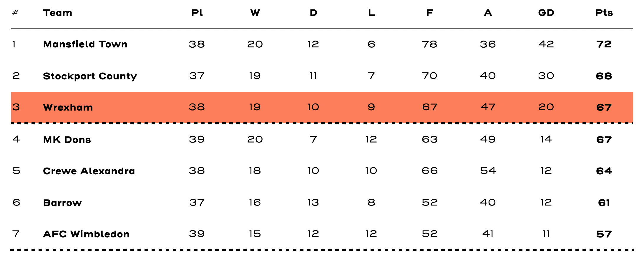
Task: Click the Mansfield Town team name
Action: (85, 44)
